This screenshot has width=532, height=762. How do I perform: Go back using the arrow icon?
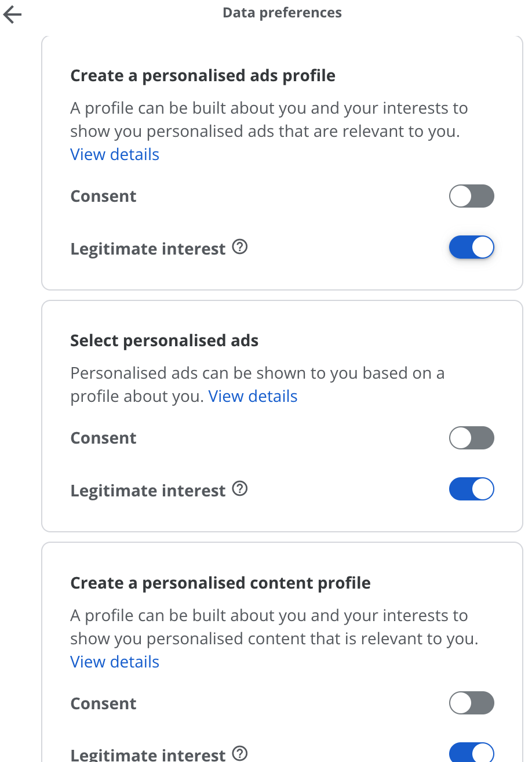coord(12,16)
